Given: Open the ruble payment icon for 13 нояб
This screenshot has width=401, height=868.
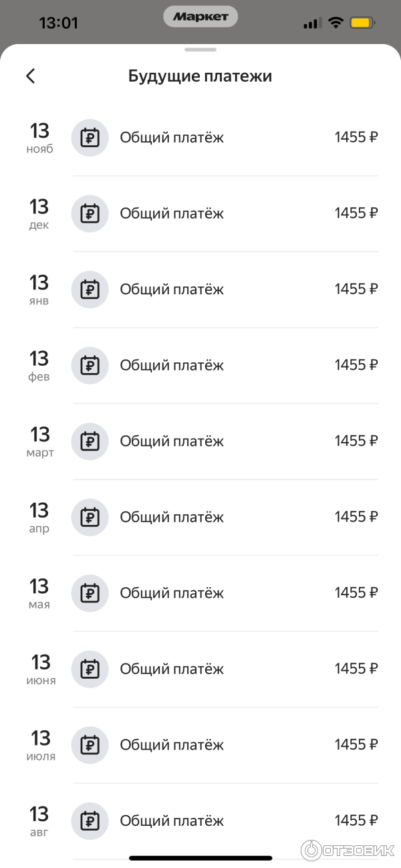Looking at the screenshot, I should 90,137.
